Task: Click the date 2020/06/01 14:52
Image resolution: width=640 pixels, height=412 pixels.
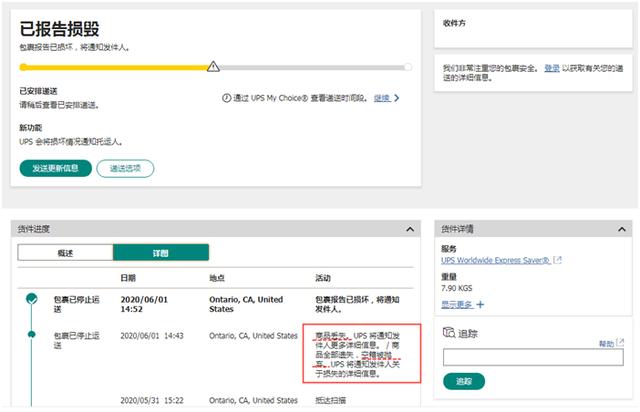Action: point(144,304)
